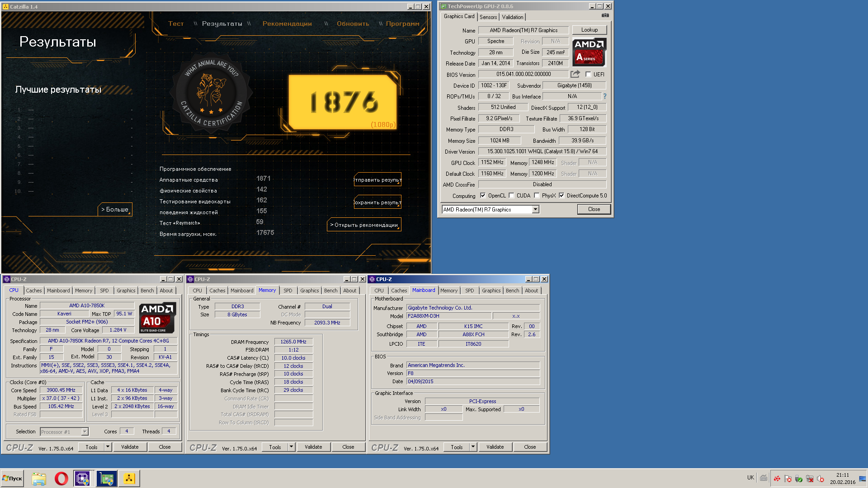Click the GPU Clock 1152 MHz value
This screenshot has height=488, width=868.
coord(492,162)
